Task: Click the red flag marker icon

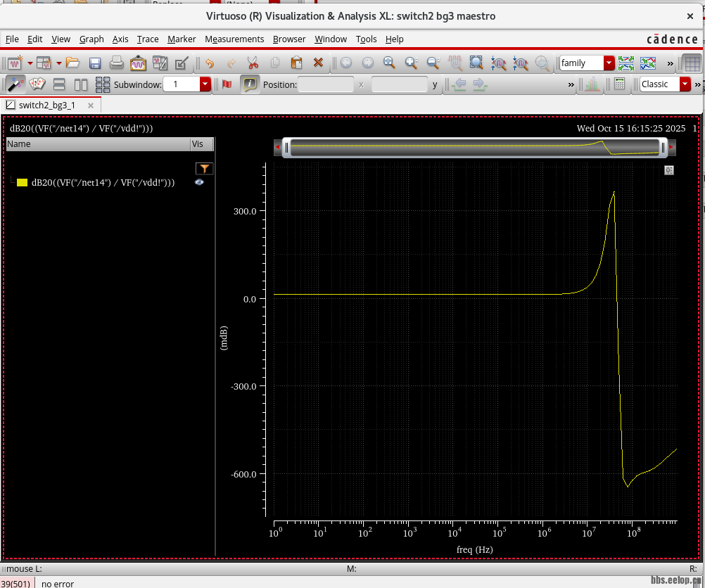Action: point(227,84)
